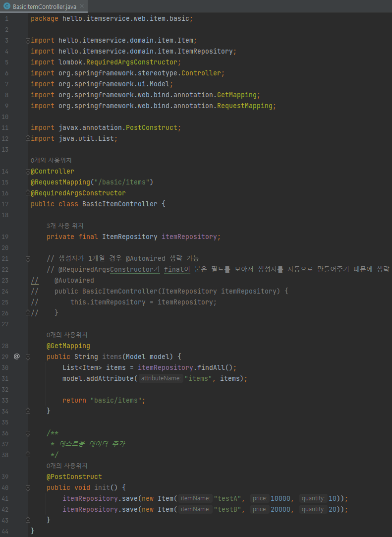Image resolution: width=392 pixels, height=537 pixels.
Task: Click the request mapping gutter icon on line 29
Action: [x=16, y=357]
